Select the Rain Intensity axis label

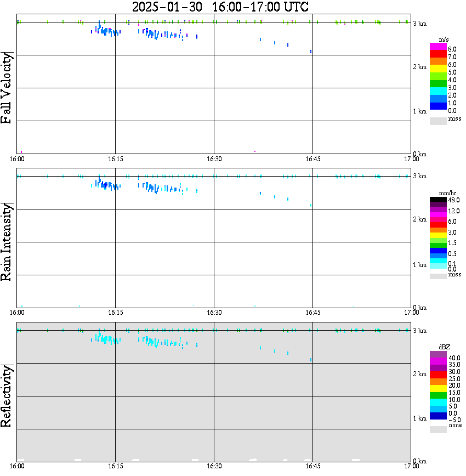coord(7,242)
